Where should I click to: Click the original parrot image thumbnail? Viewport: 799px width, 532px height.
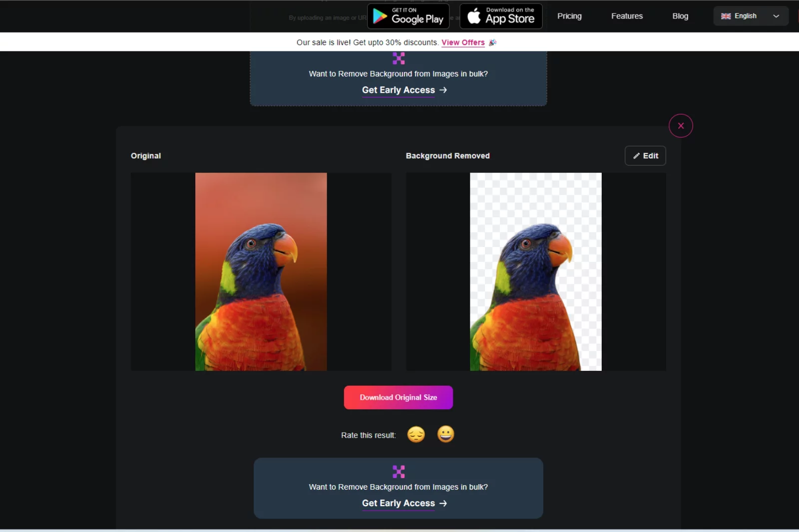(x=261, y=271)
